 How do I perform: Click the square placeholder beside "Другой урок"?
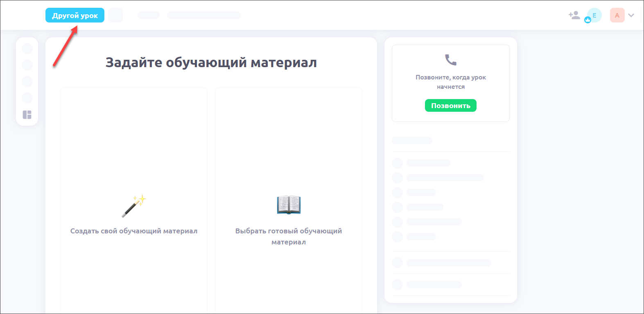pos(115,16)
